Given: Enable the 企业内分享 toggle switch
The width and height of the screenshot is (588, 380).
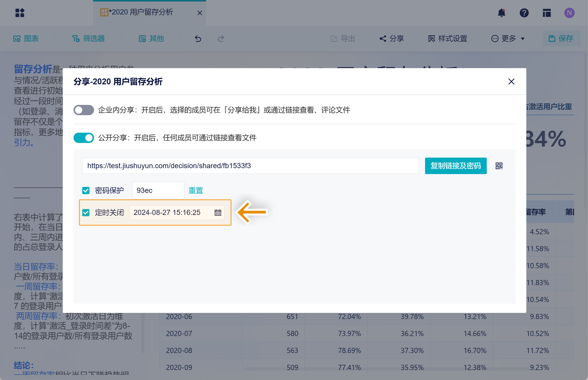Looking at the screenshot, I should 84,110.
